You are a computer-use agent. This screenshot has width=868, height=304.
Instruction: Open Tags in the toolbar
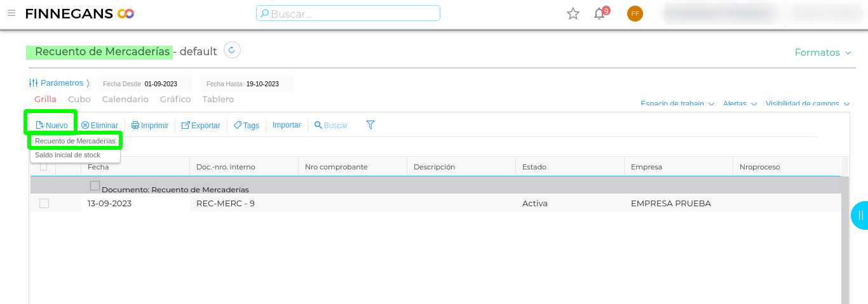coord(247,125)
